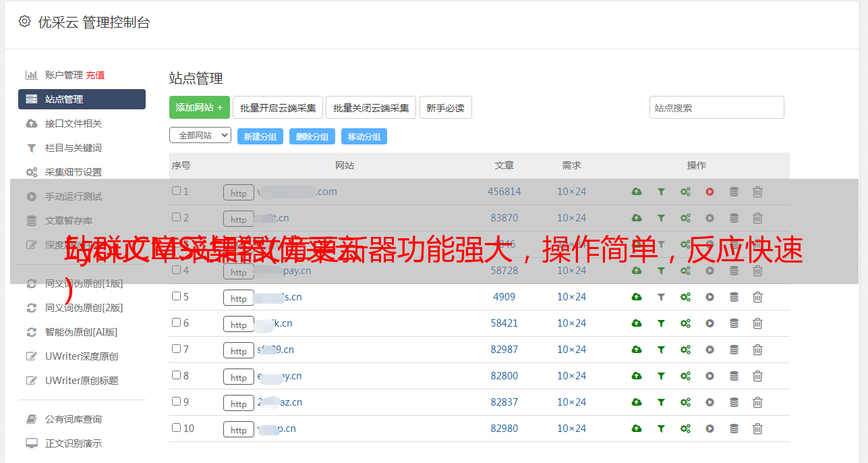Click the 移动分组 button
Image resolution: width=868 pixels, height=463 pixels.
pyautogui.click(x=364, y=136)
